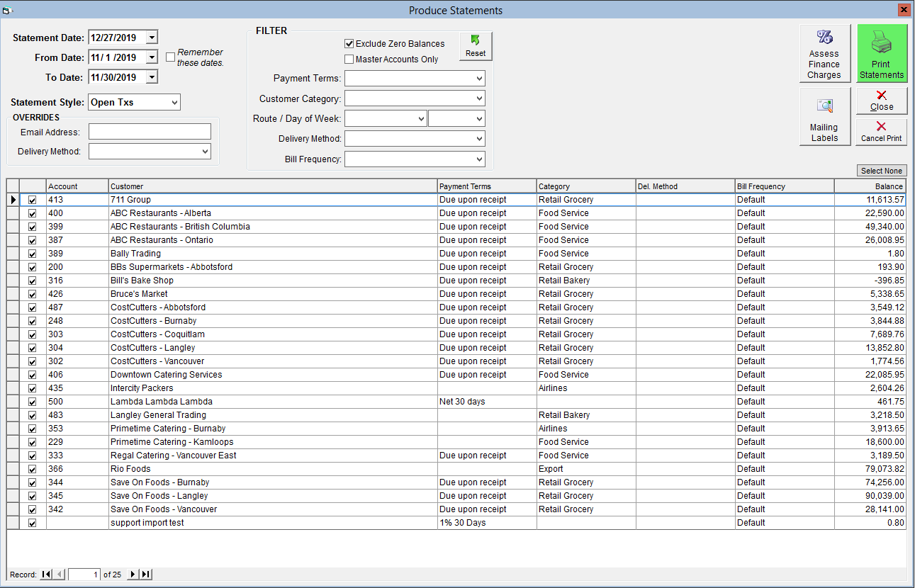The height and width of the screenshot is (588, 915).
Task: Click the Select None button
Action: pyautogui.click(x=882, y=171)
